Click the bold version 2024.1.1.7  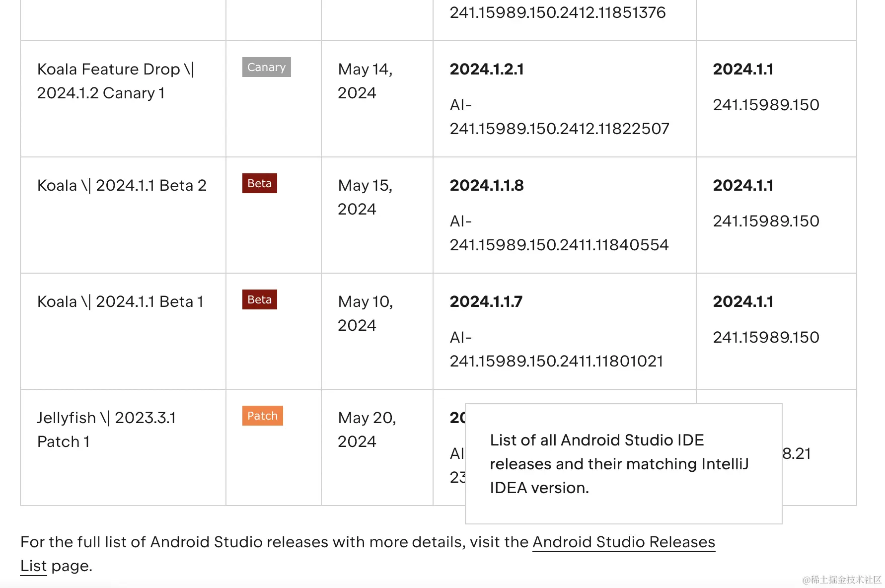[x=486, y=302]
